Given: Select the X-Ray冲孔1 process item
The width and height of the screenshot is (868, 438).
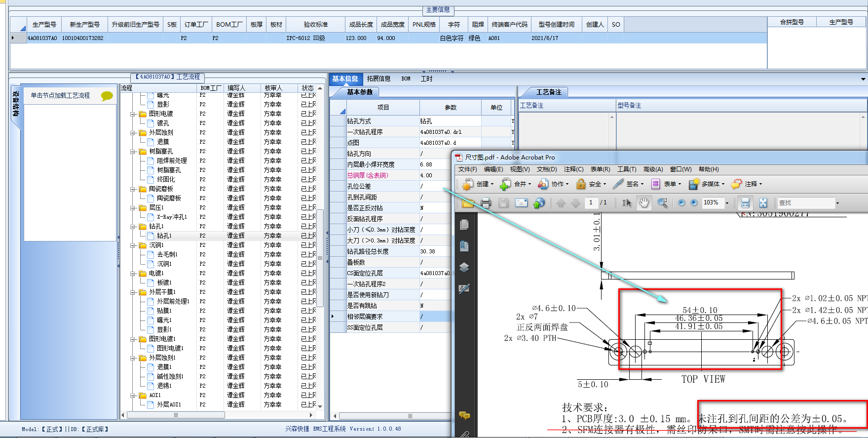Looking at the screenshot, I should (172, 217).
